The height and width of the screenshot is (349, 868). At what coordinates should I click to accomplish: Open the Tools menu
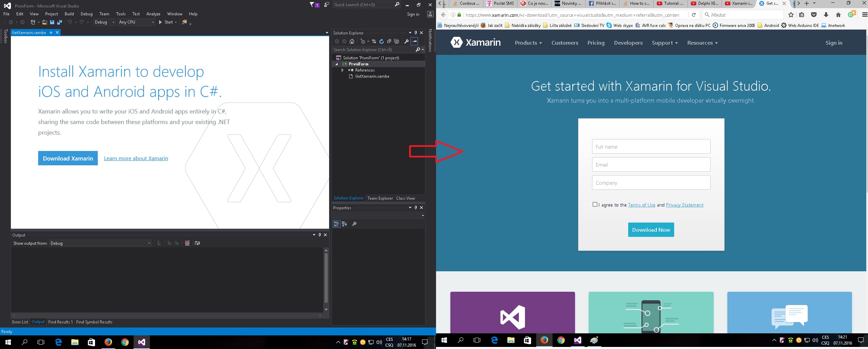[x=121, y=14]
